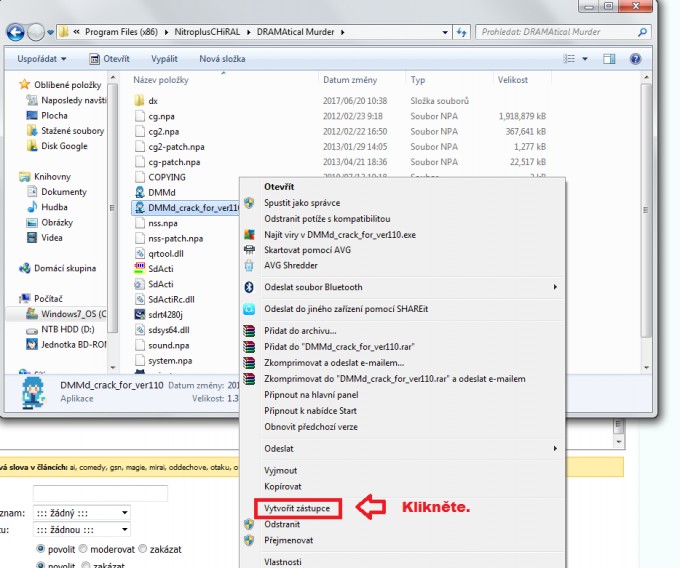Open the view options dropdown arrow

click(x=585, y=59)
